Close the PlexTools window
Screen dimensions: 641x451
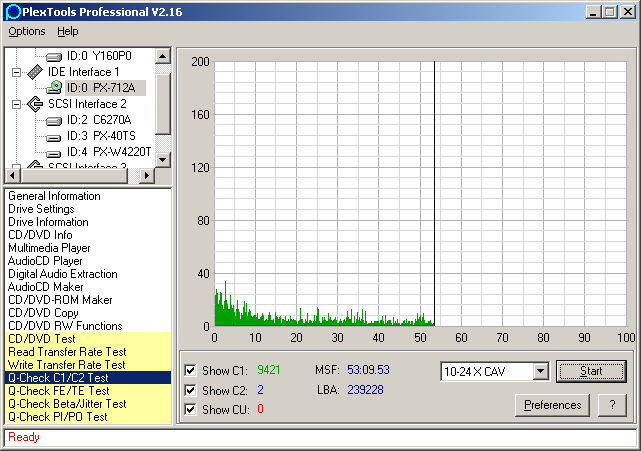(628, 12)
